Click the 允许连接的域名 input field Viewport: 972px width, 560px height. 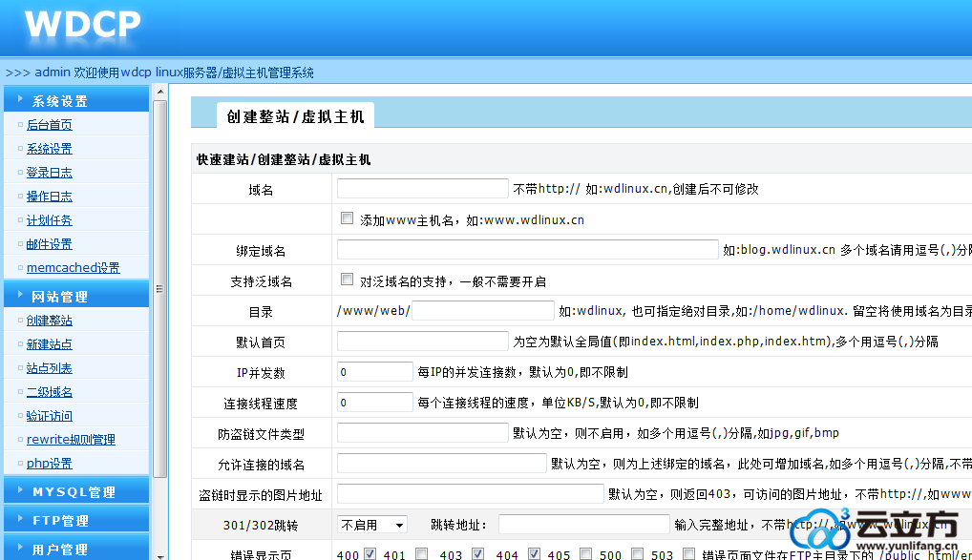(441, 464)
